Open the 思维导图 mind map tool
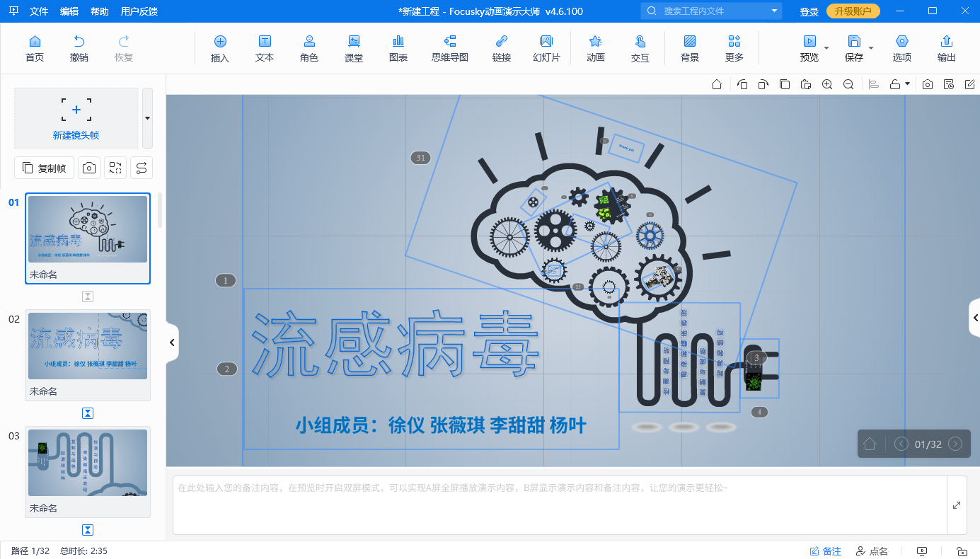The height and width of the screenshot is (559, 980). click(x=450, y=49)
